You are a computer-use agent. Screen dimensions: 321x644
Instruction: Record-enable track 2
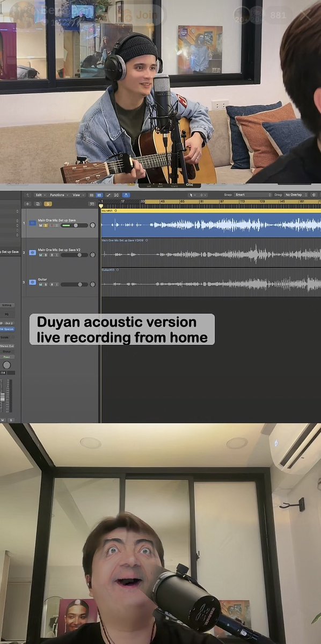point(52,255)
